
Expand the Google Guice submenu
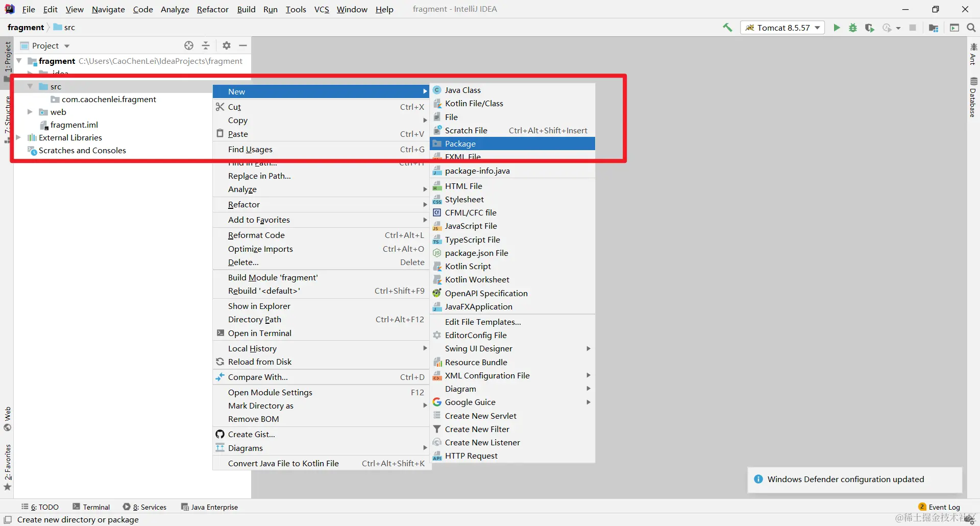(512, 402)
